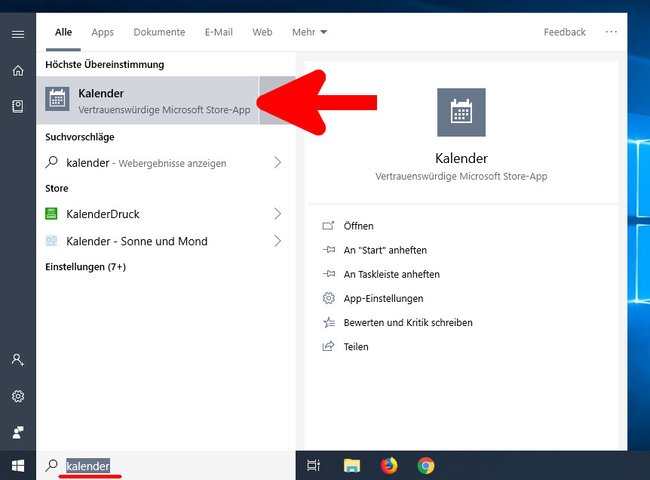Open the Windows Start button
This screenshot has width=650, height=480.
point(18,466)
